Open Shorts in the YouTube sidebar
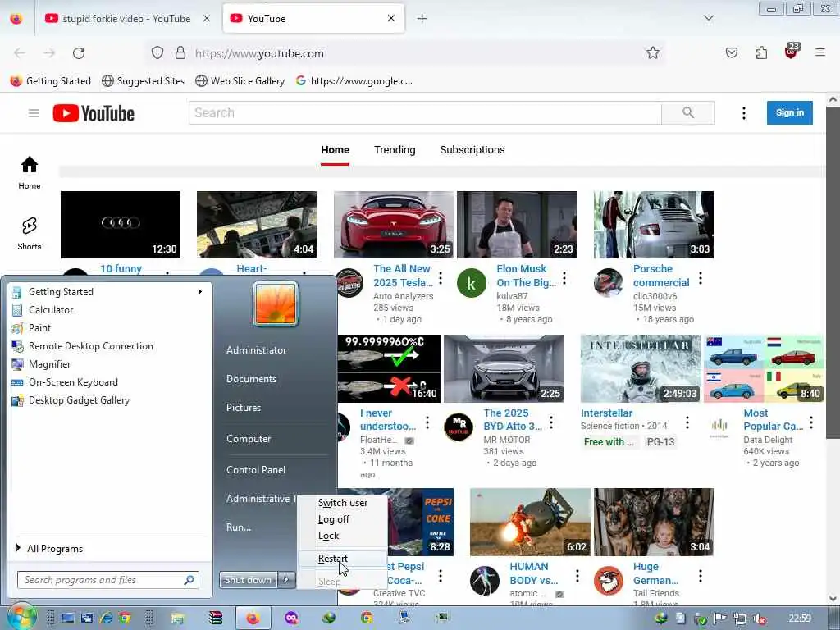Viewport: 840px width, 630px height. click(x=30, y=234)
